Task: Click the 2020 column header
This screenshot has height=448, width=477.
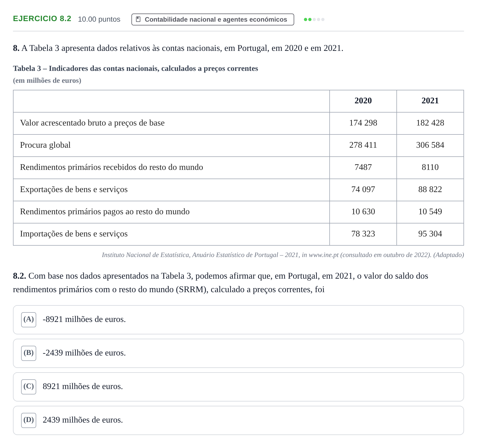Action: (x=363, y=101)
